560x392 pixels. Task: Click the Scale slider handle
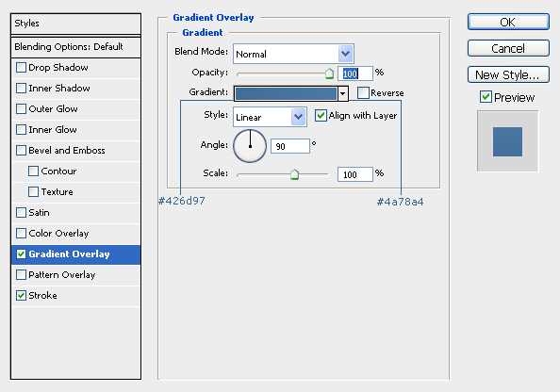[x=294, y=174]
